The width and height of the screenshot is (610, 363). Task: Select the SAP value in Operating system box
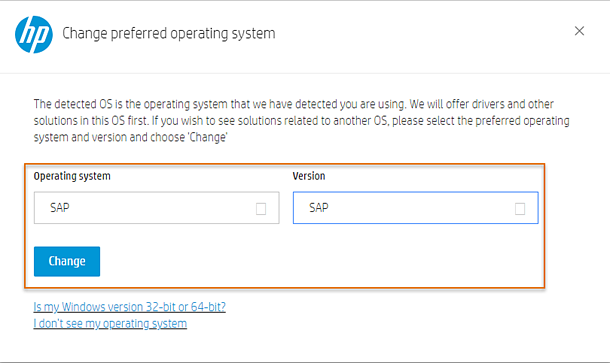point(60,208)
